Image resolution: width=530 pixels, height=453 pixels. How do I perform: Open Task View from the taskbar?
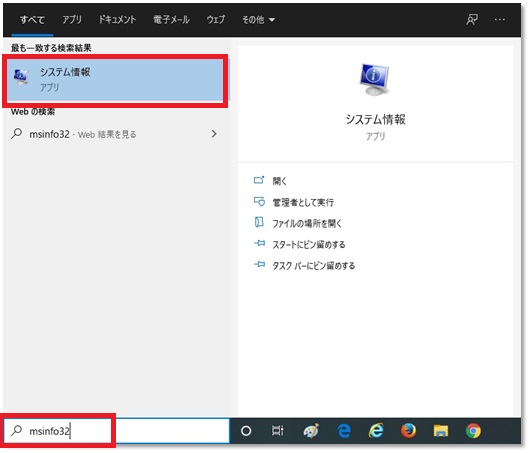coord(278,431)
